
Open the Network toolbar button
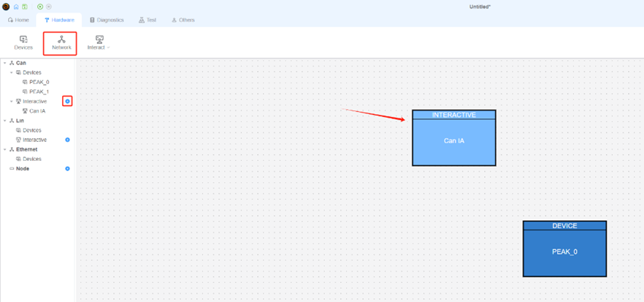tap(61, 42)
